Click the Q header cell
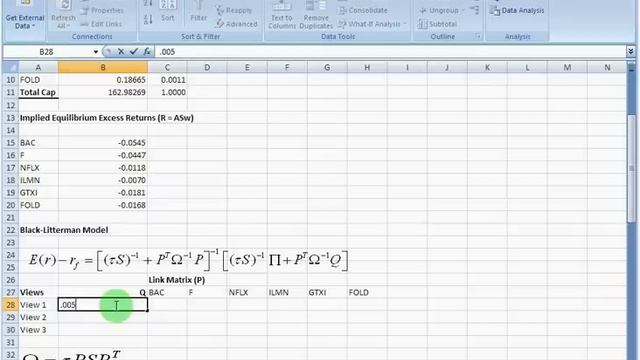 pyautogui.click(x=103, y=292)
